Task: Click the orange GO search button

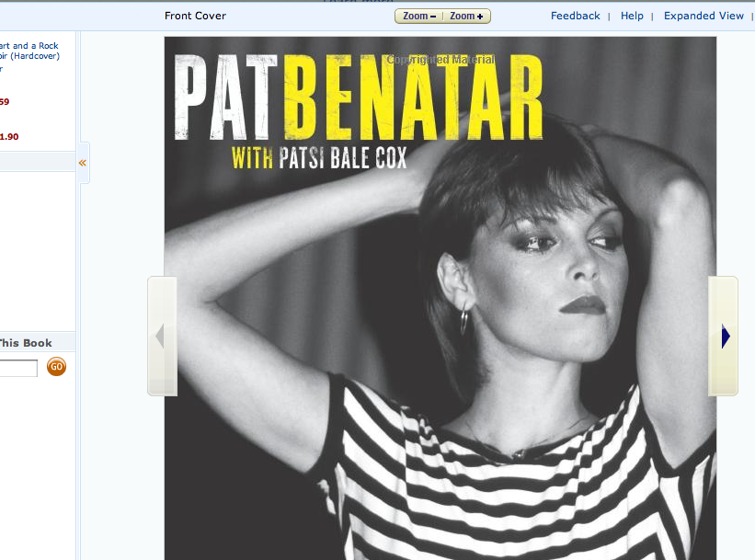Action: (56, 366)
